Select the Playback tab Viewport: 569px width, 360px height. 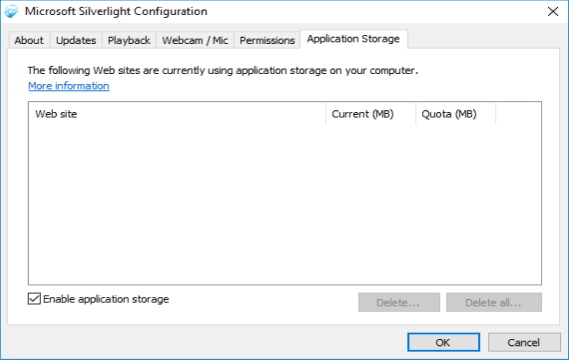point(129,40)
